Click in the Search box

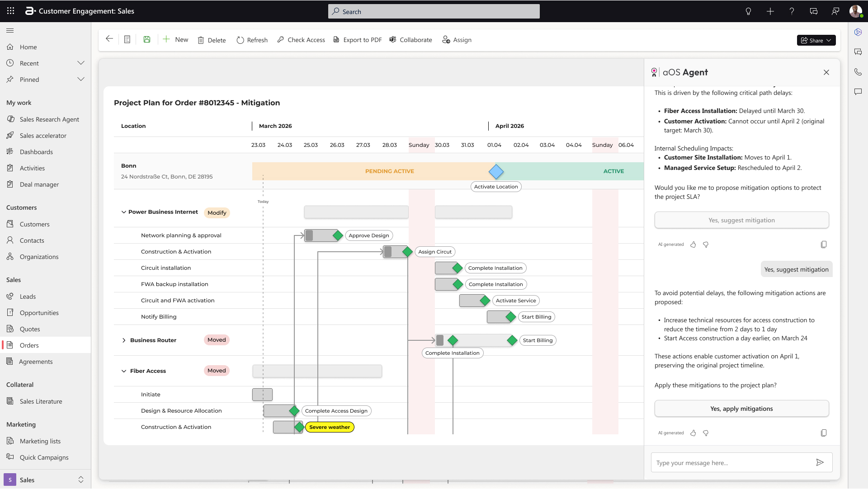coord(434,11)
